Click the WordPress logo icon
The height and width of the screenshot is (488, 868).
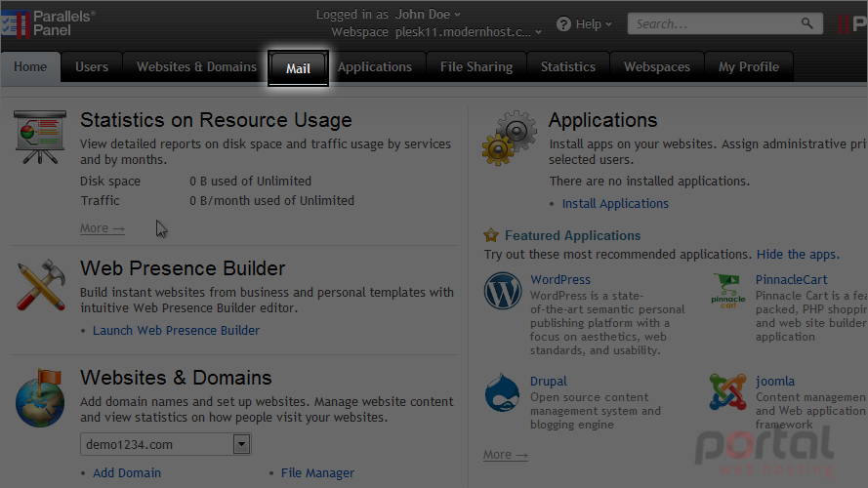503,291
